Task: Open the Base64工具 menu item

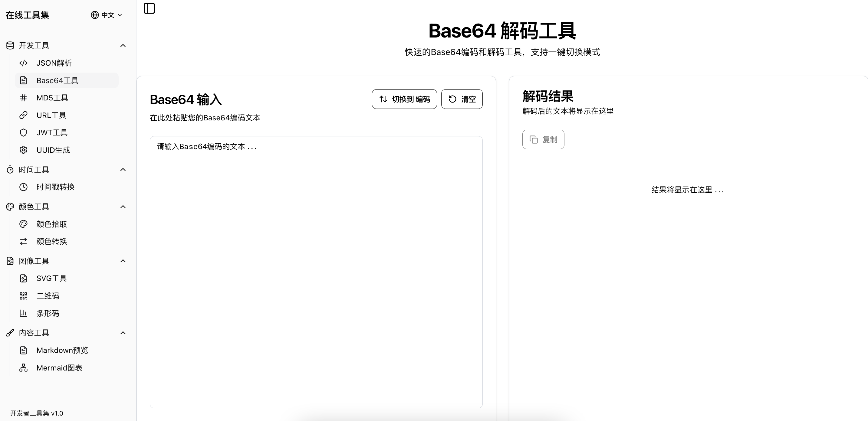Action: point(57,80)
